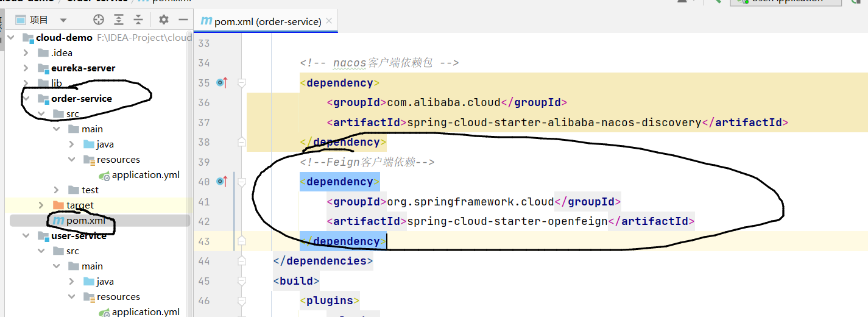Image resolution: width=868 pixels, height=317 pixels.
Task: Expand the target folder arrow
Action: click(41, 205)
